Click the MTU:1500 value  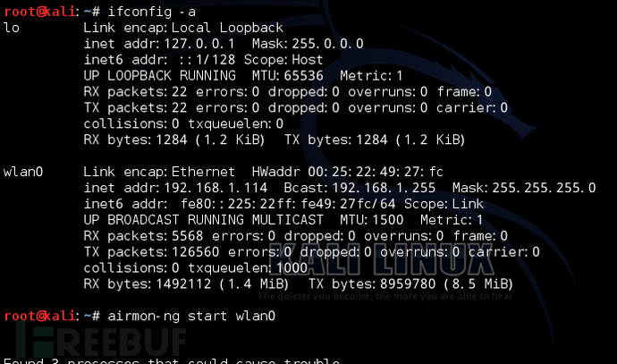(x=371, y=220)
